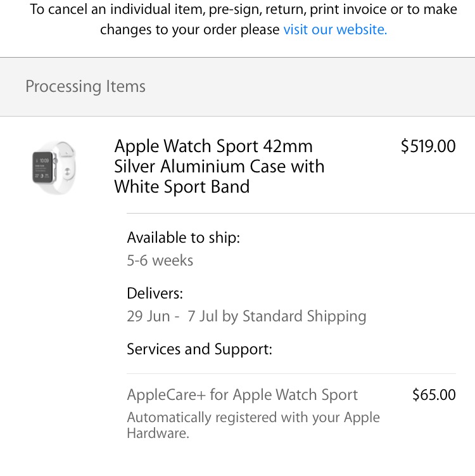The height and width of the screenshot is (476, 475).
Task: Click the 'Silver Aluminium Case with' title line
Action: tap(219, 166)
